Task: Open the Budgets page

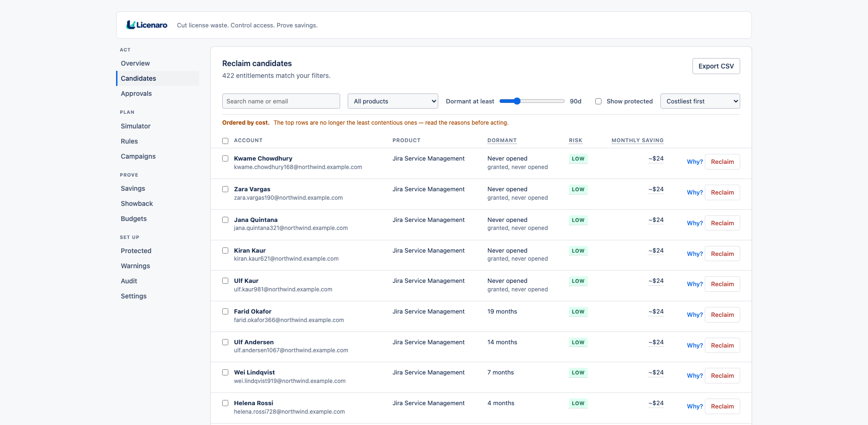Action: [158, 219]
